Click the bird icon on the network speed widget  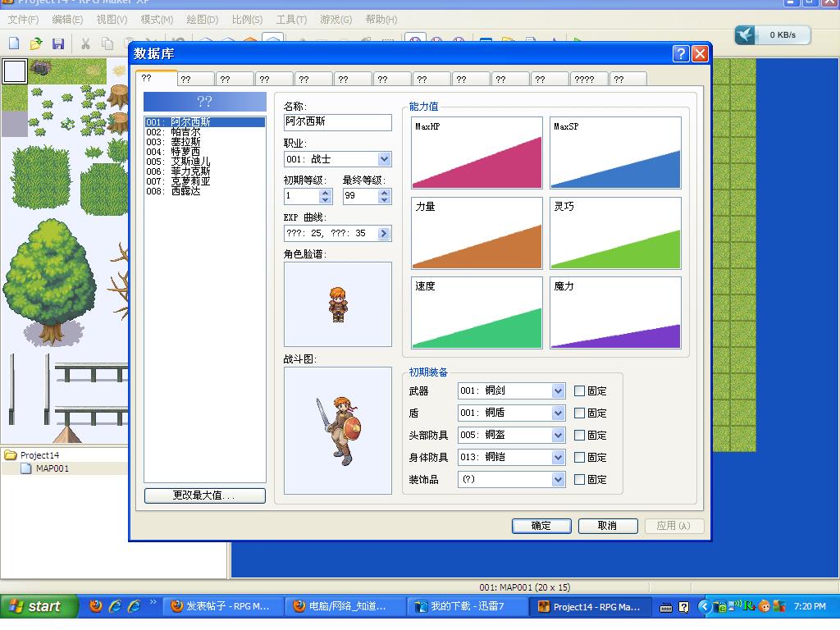[x=745, y=34]
